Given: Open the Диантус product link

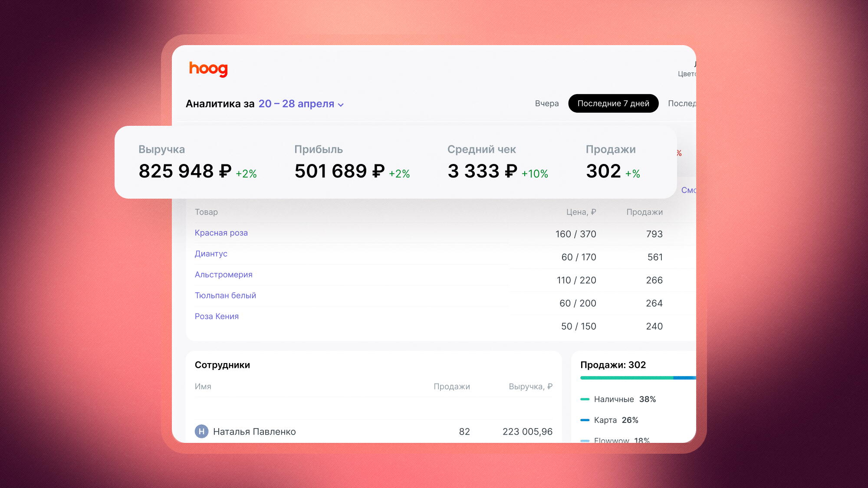Looking at the screenshot, I should 211,254.
